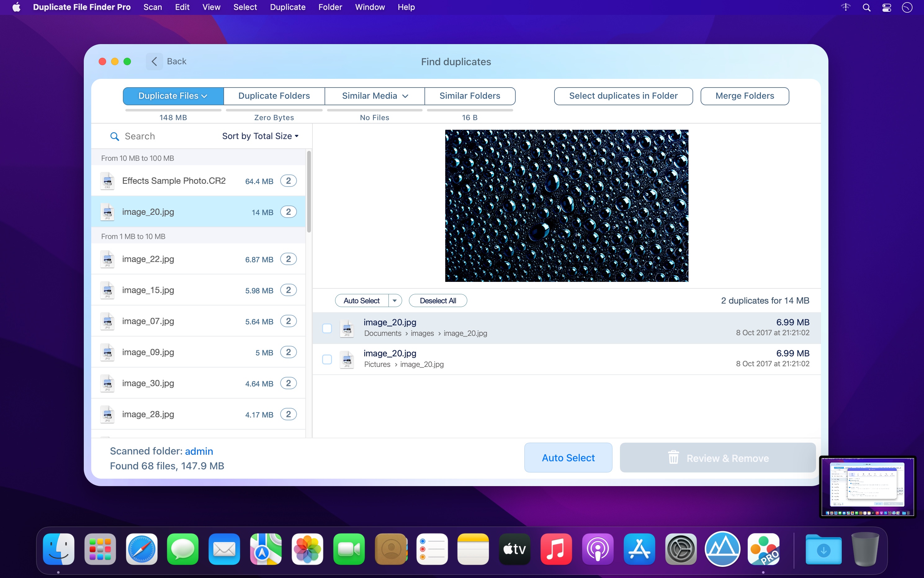924x578 pixels.
Task: Click the CR2 file icon for Effects Sample Photo
Action: pyautogui.click(x=107, y=181)
